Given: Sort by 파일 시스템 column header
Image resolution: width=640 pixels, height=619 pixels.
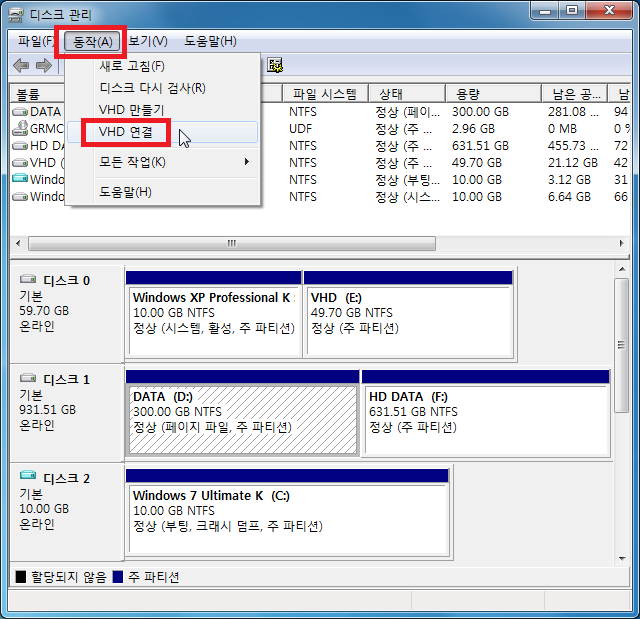Looking at the screenshot, I should click(x=325, y=94).
